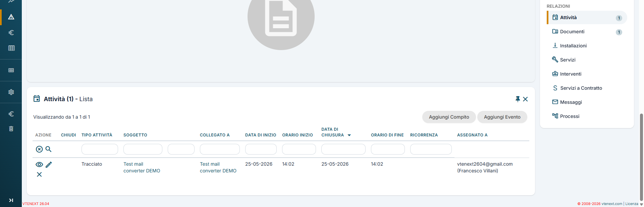Open the Licenza footer link
Screen dimensions: 644x207
[632, 204]
